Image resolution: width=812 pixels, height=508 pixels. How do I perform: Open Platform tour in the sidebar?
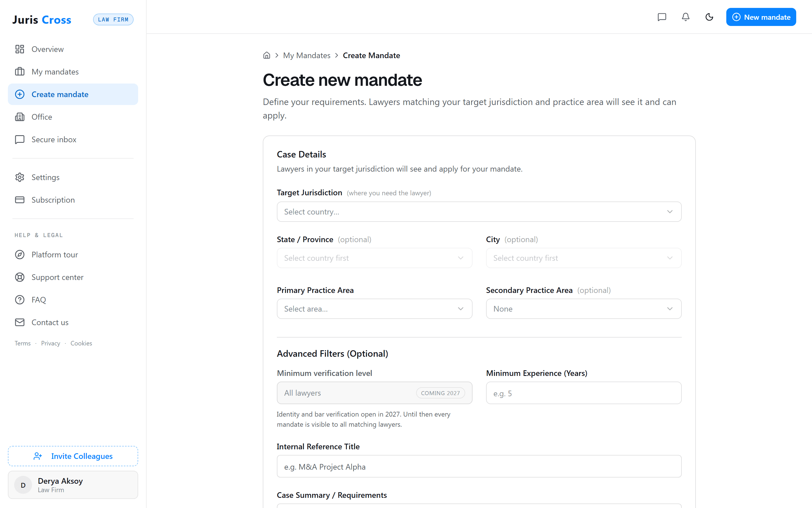point(73,255)
